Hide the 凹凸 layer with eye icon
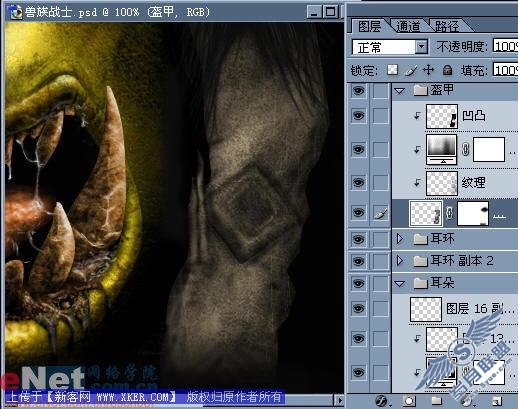 point(358,116)
